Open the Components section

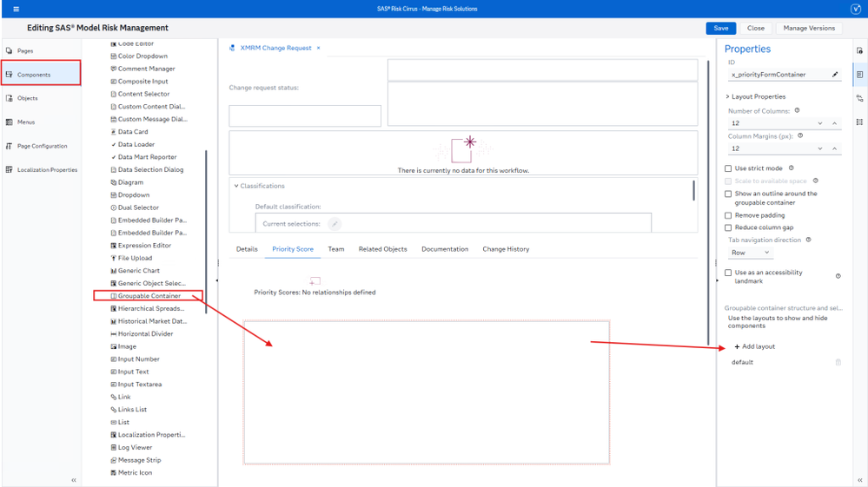pyautogui.click(x=41, y=73)
